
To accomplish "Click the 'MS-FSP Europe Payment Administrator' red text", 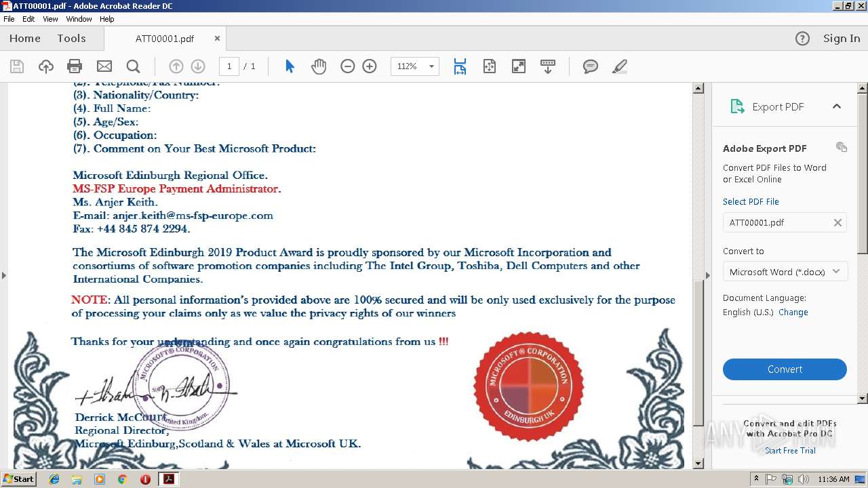I will 177,189.
